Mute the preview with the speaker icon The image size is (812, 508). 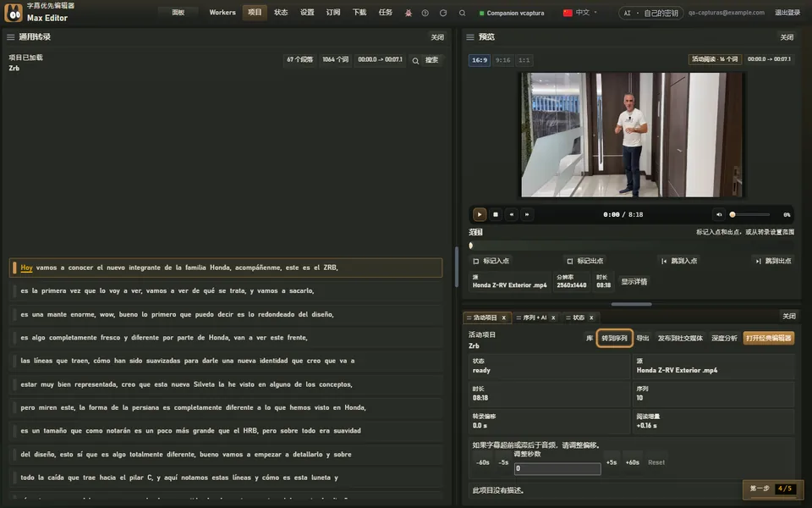(719, 214)
